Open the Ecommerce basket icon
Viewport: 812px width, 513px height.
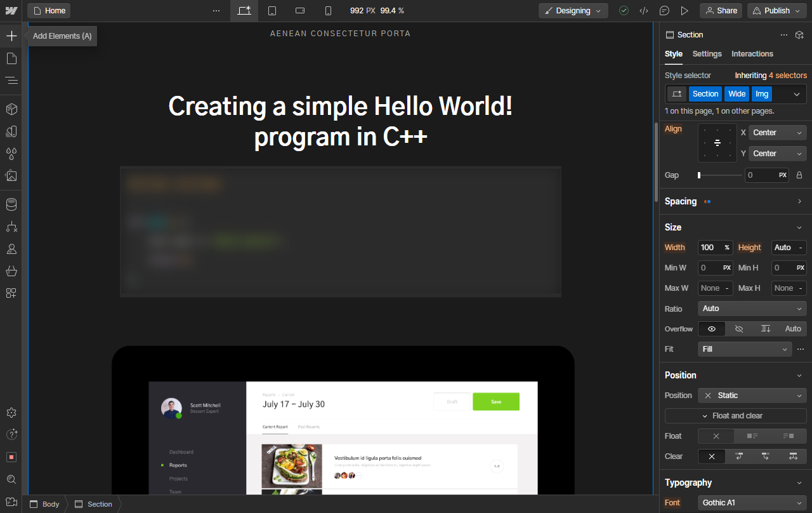[11, 271]
